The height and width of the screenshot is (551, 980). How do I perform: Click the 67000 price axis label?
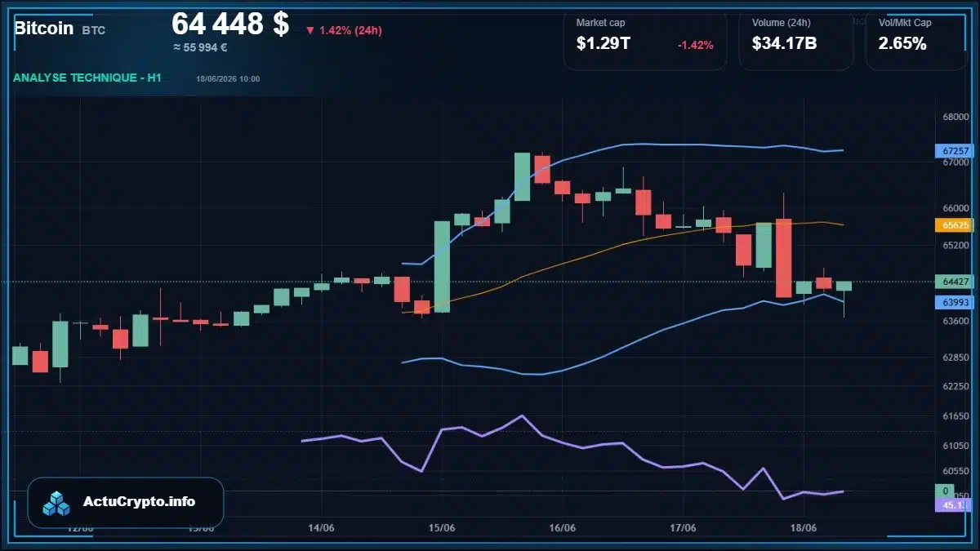(955, 163)
